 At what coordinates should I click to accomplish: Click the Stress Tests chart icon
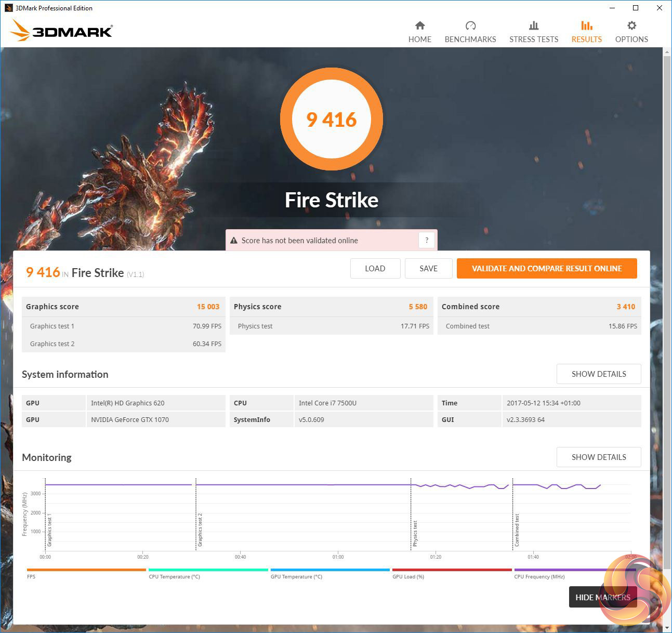click(x=534, y=25)
